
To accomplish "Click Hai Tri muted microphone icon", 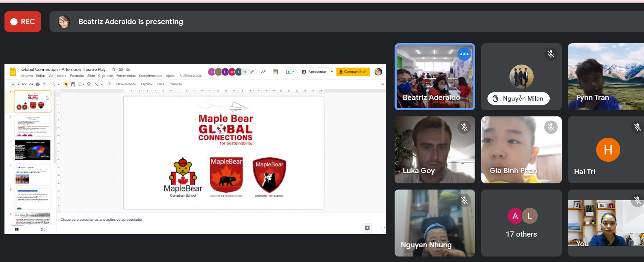I will click(x=637, y=127).
